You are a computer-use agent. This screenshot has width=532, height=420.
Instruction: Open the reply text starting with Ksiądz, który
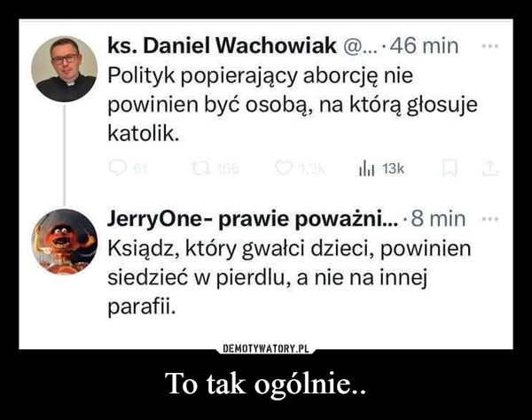pyautogui.click(x=289, y=277)
